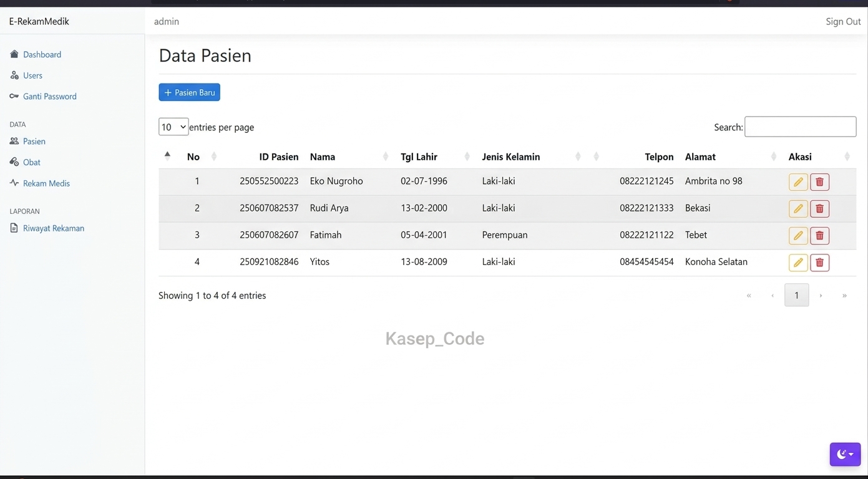The height and width of the screenshot is (479, 868).
Task: Click the pulse icon beside Rekam Medis
Action: 14,183
